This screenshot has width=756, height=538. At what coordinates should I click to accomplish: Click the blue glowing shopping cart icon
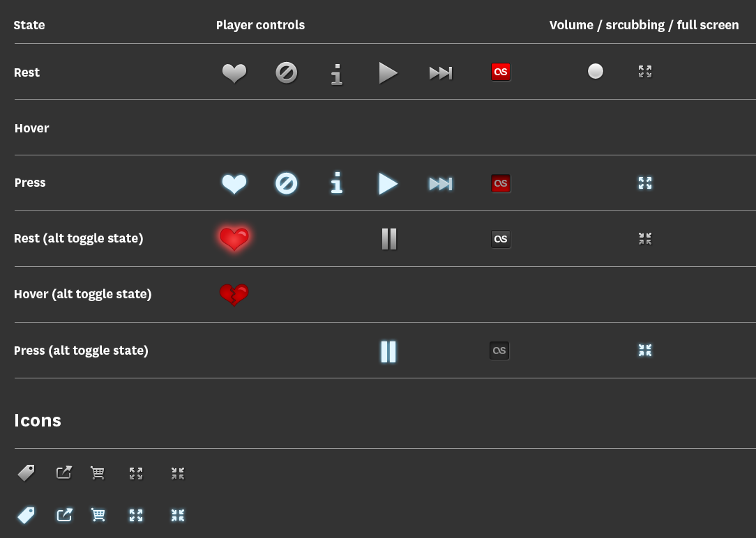pyautogui.click(x=98, y=515)
